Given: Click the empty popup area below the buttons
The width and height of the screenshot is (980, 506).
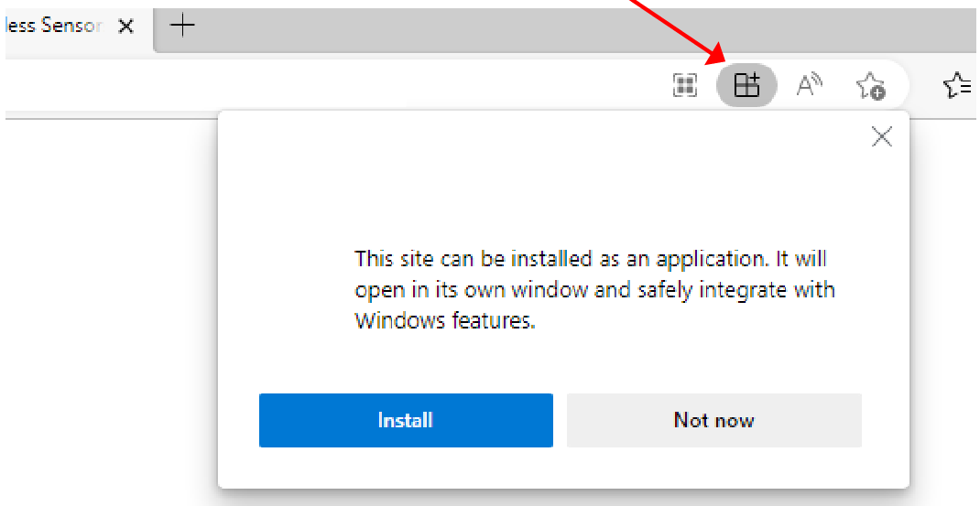Looking at the screenshot, I should [562, 468].
